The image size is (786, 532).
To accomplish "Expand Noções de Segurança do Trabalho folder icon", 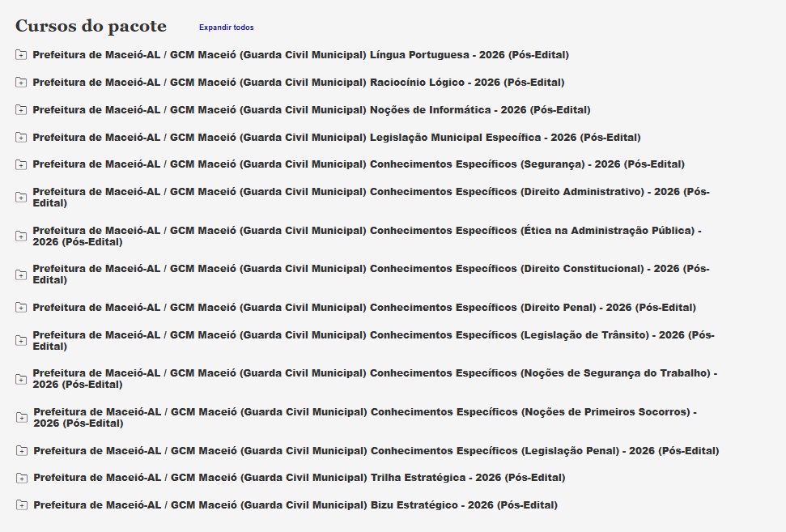I will click(x=21, y=379).
